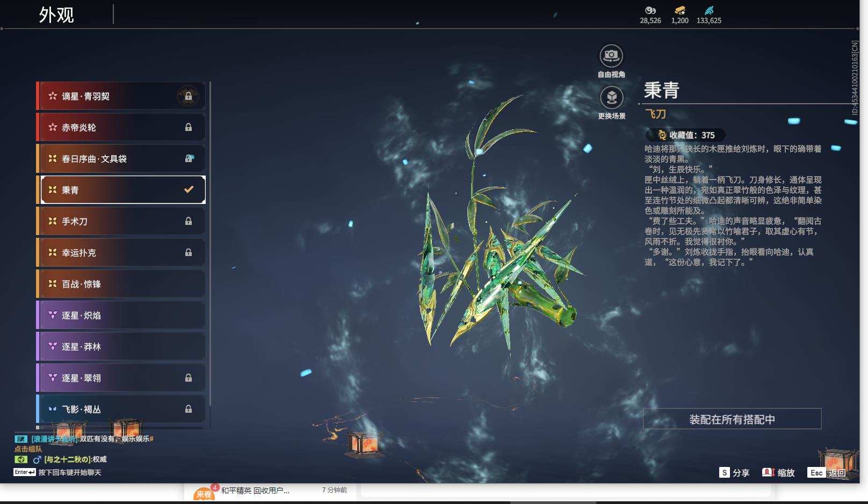Click the collection value badge icon
868x504 pixels.
[662, 135]
